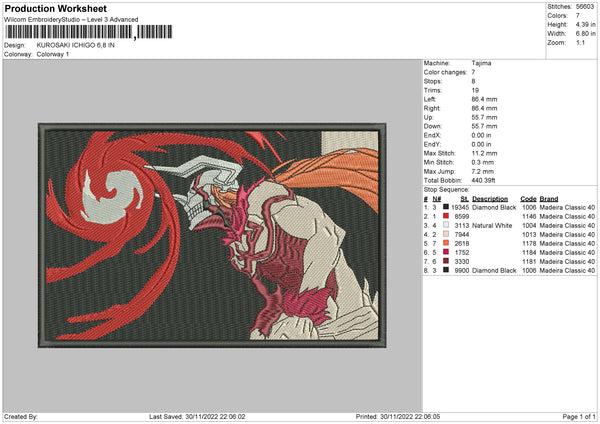Click the 'Code' column header
Viewport: 600px width, 424px height.
528,199
